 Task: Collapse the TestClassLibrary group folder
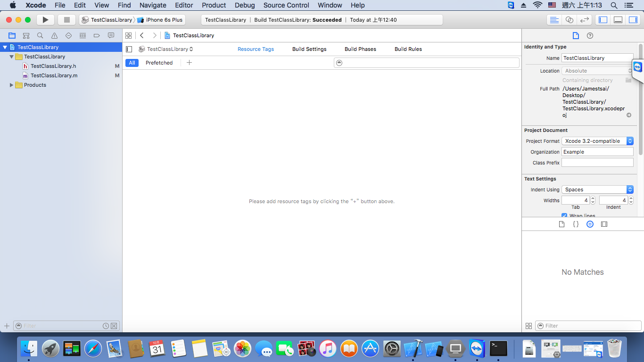click(x=12, y=57)
